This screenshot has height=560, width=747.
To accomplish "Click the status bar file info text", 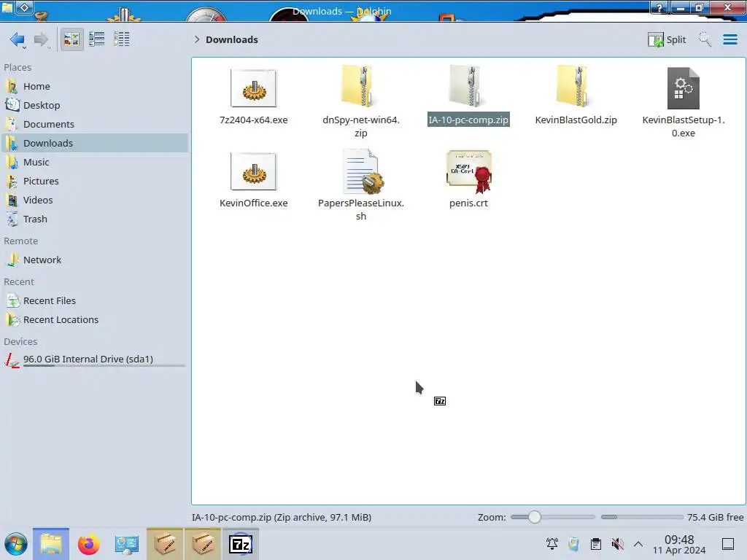I will point(282,517).
